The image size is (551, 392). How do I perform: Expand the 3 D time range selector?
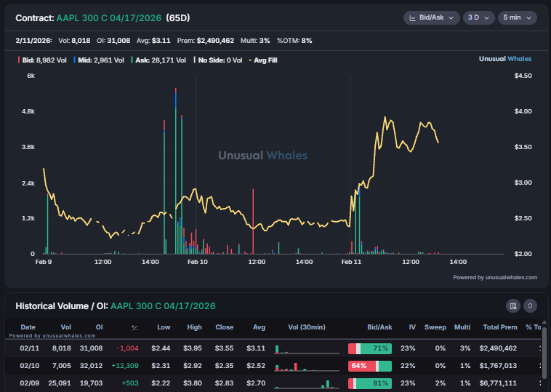(478, 17)
